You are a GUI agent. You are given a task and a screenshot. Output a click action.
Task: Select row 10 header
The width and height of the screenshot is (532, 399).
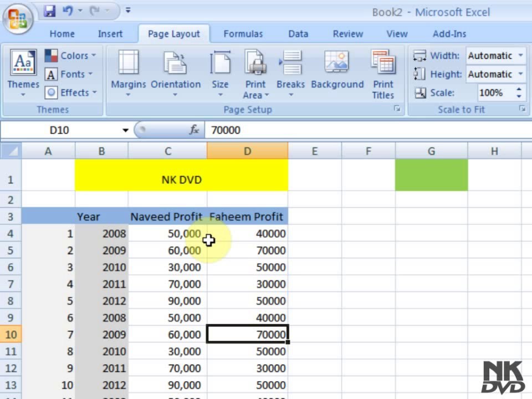[x=11, y=335]
